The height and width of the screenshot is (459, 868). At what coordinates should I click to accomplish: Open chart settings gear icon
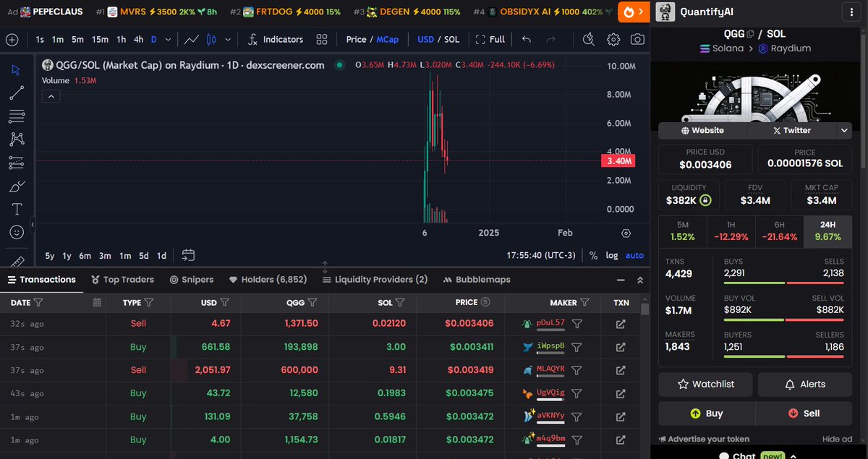click(x=613, y=39)
